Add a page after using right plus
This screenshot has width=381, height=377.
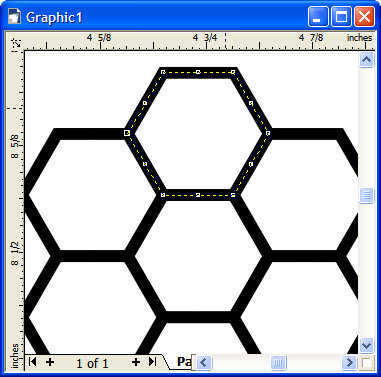pos(136,362)
